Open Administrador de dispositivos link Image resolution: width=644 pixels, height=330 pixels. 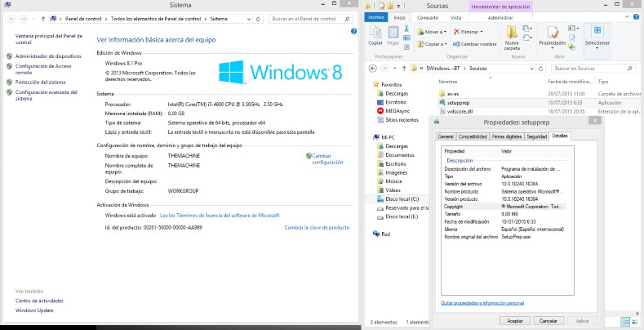48,56
